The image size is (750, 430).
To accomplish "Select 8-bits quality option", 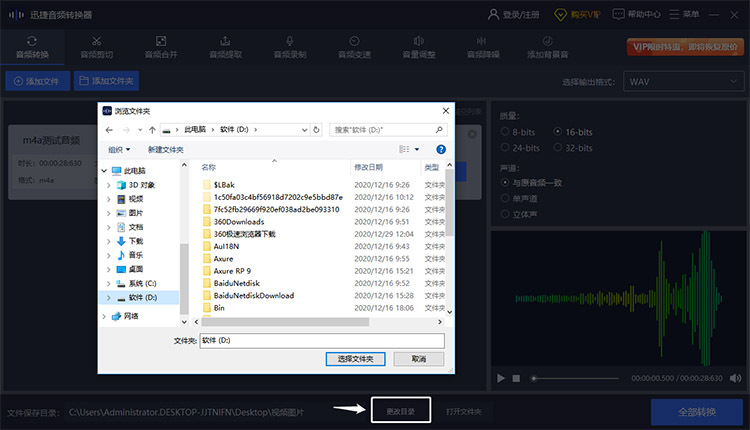I will (x=505, y=132).
